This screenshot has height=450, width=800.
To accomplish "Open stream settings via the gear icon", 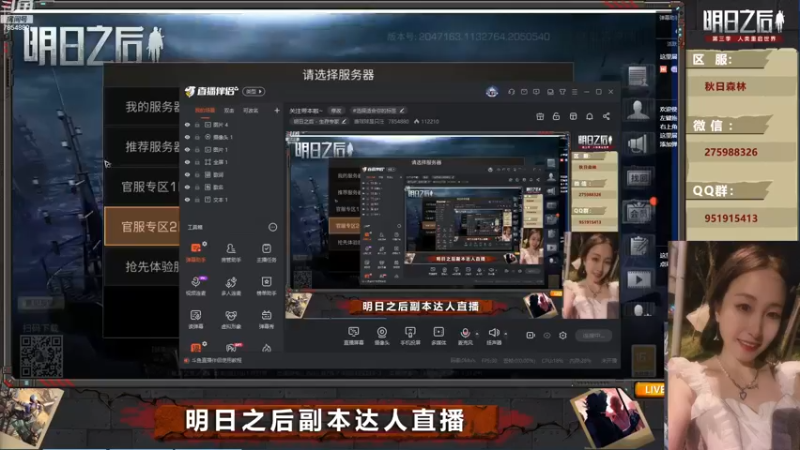I will 563,335.
